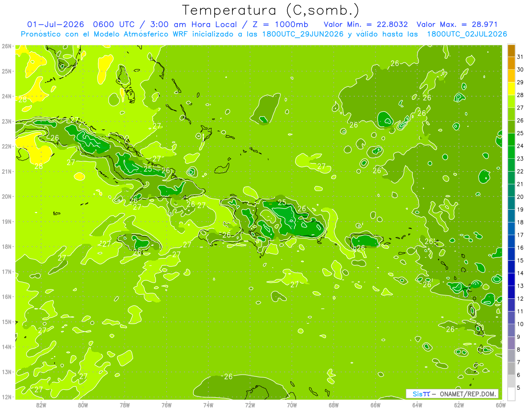Image resolution: width=532 pixels, height=411 pixels.
Task: Click longitude axis label '70W'
Action: [x=292, y=404]
